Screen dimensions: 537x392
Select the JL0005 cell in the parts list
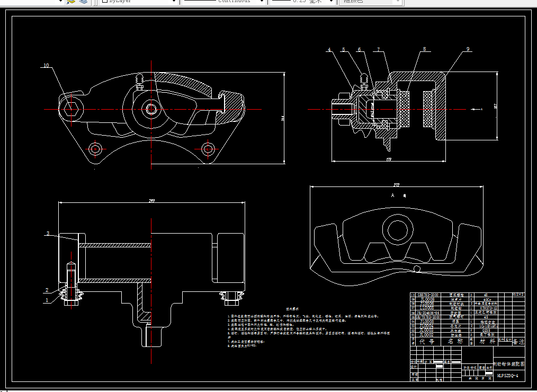pos(427,322)
